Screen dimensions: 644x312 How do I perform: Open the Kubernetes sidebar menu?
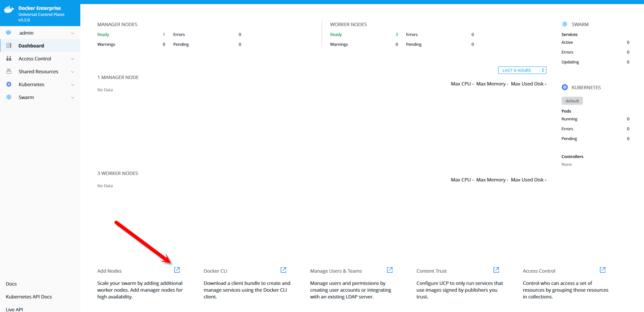(40, 84)
